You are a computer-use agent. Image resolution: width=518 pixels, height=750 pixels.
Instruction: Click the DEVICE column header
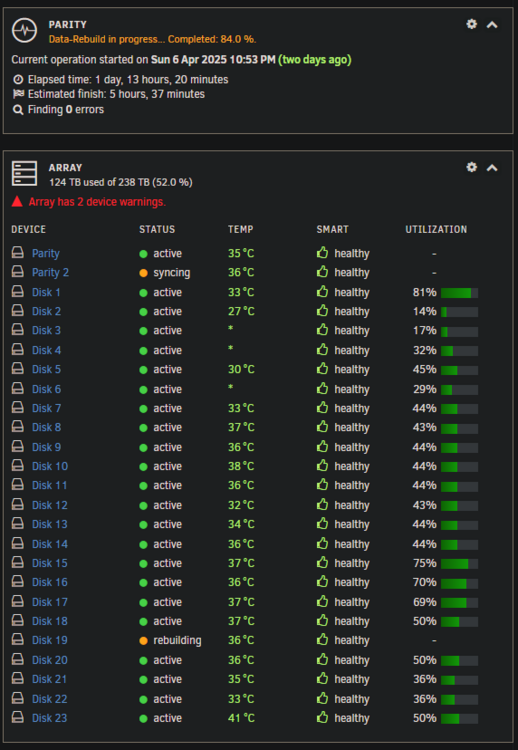click(29, 230)
